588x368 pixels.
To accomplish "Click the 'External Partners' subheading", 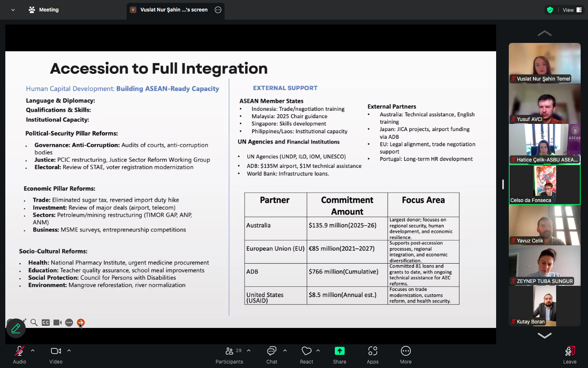I will point(392,106).
